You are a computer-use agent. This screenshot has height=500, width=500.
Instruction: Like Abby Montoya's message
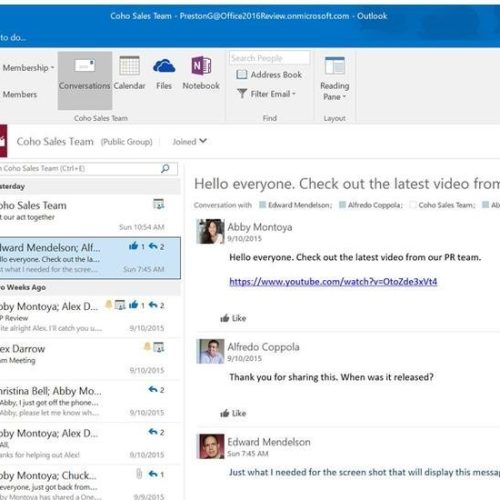coord(233,318)
